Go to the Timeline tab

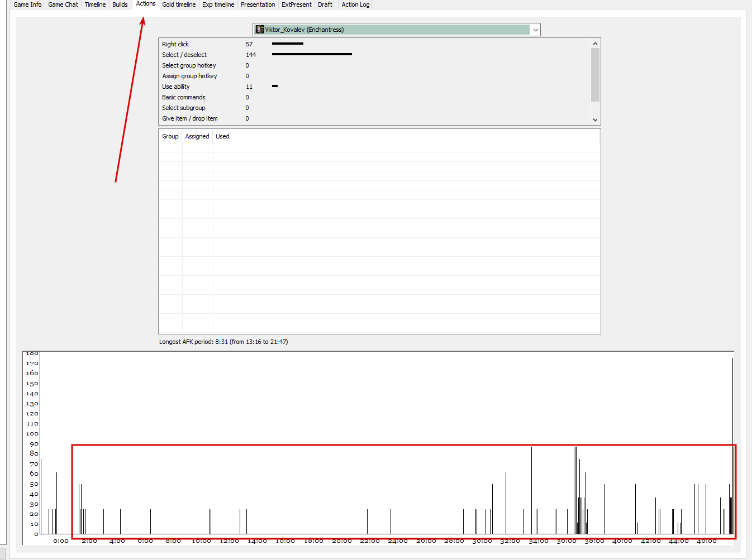coord(95,4)
